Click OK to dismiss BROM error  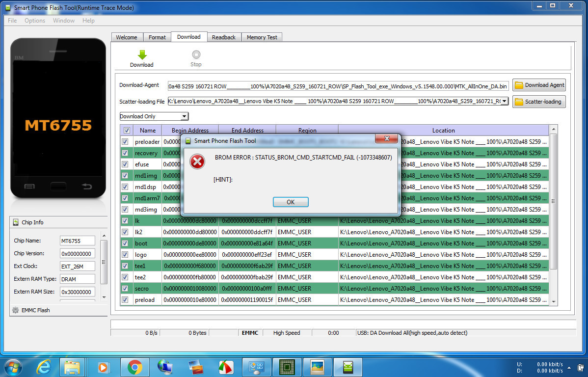(291, 202)
